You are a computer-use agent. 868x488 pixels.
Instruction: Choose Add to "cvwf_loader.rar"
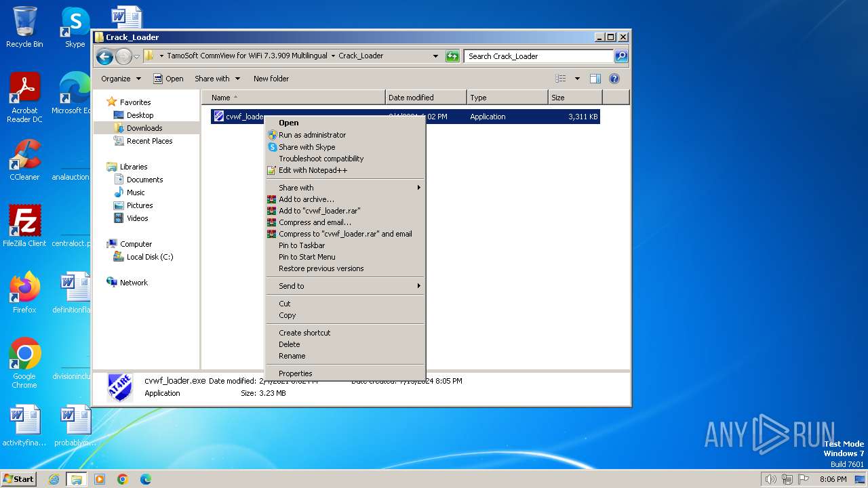pos(344,211)
